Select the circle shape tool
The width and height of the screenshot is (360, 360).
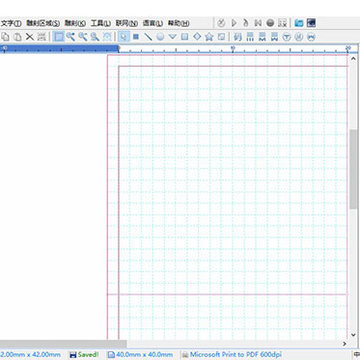[x=160, y=37]
